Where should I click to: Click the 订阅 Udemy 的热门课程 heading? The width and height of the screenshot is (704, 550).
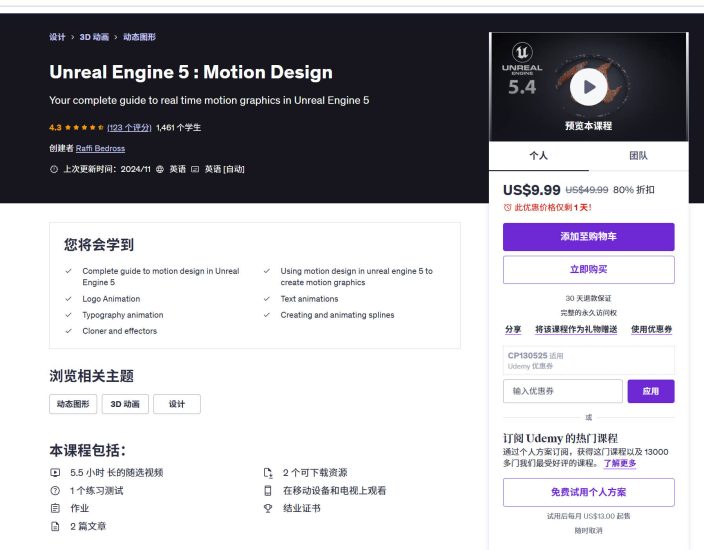tap(560, 438)
